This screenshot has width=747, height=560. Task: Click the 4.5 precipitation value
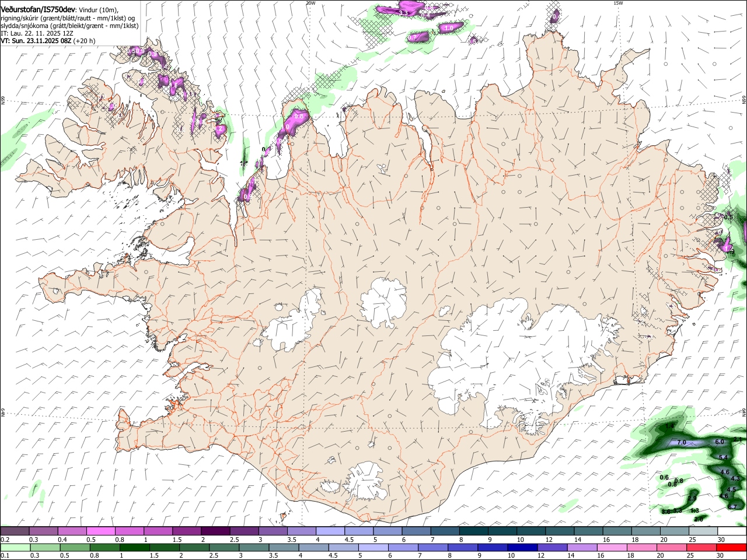pyautogui.click(x=732, y=489)
